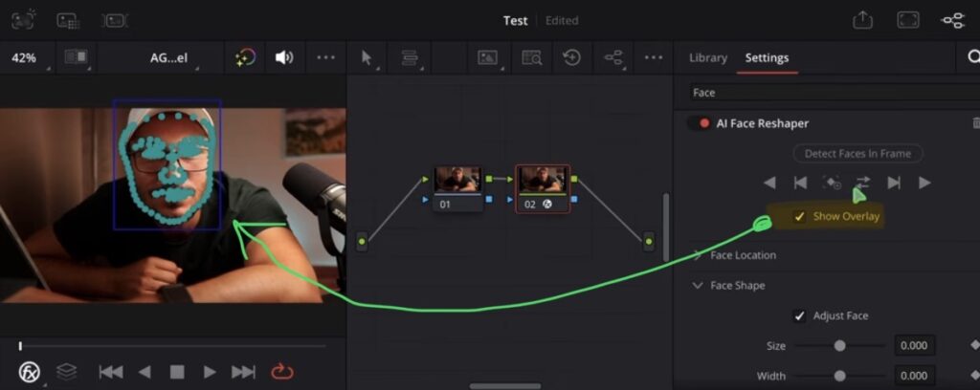Track forward with right triangle
The image size is (980, 390).
tap(924, 183)
